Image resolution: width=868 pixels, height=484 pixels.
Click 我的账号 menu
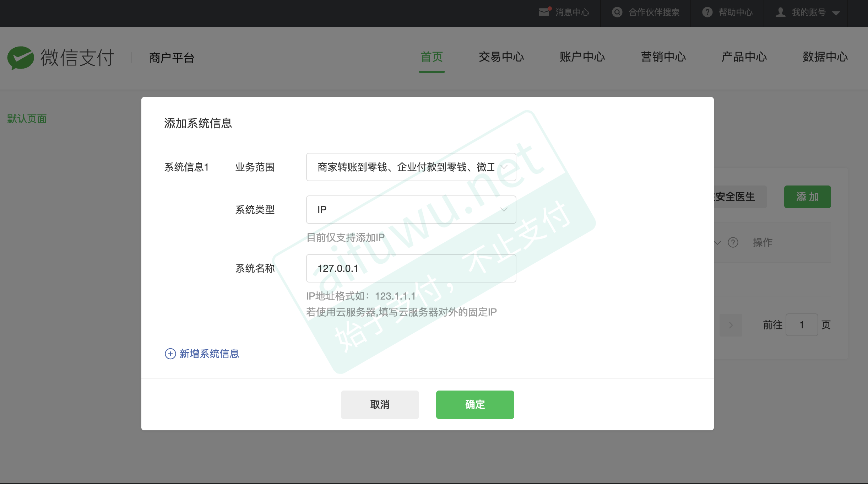click(809, 12)
